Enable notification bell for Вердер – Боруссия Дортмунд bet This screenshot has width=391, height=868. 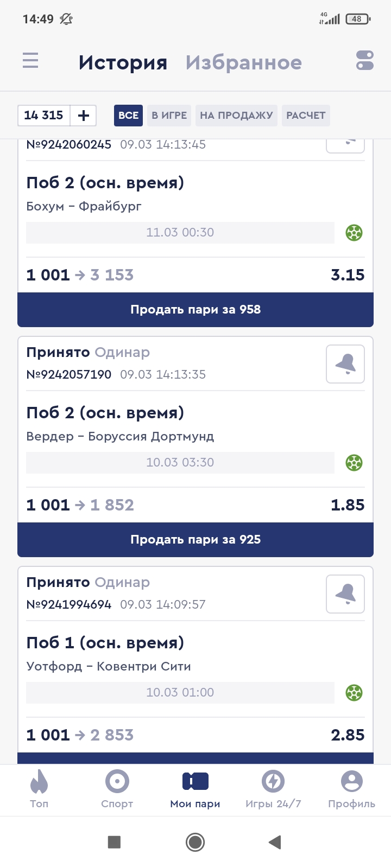(x=345, y=364)
